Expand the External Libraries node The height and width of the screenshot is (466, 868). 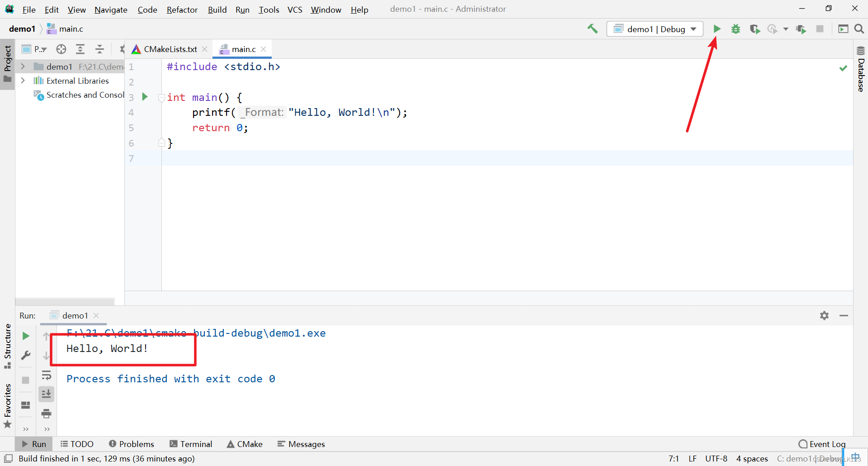coord(23,81)
